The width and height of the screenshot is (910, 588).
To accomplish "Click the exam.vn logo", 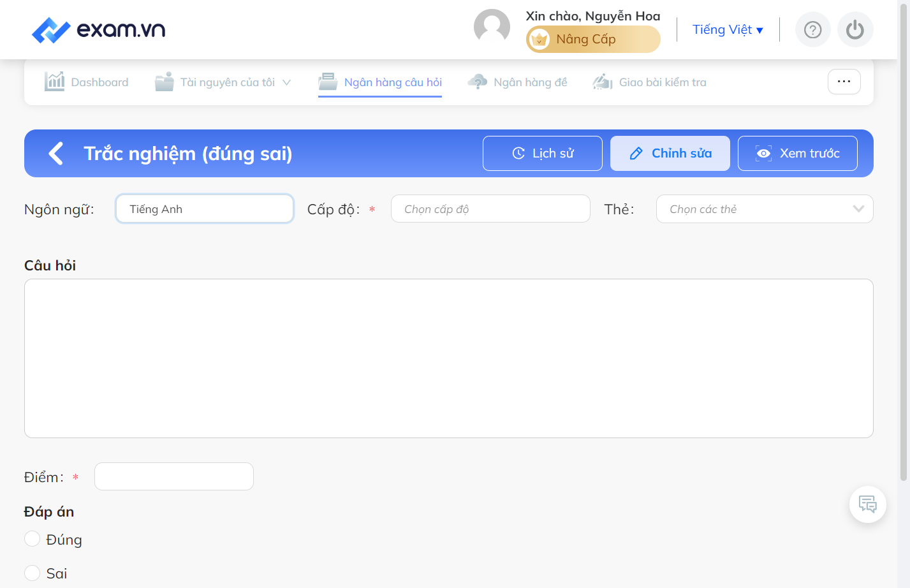I will pos(98,30).
